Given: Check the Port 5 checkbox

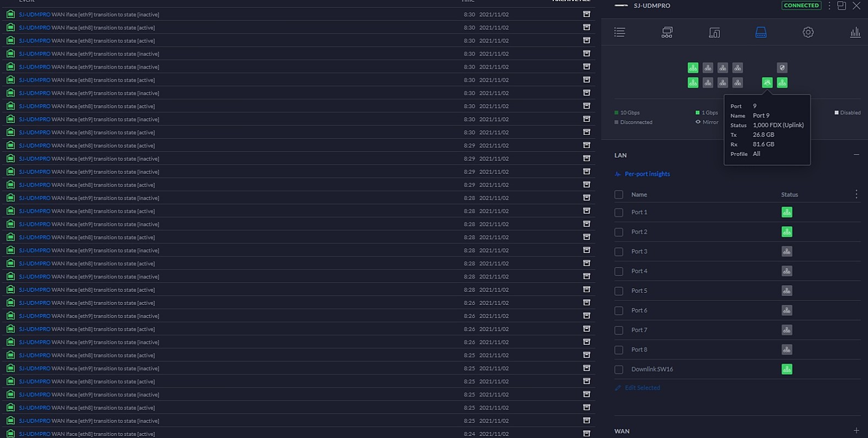Looking at the screenshot, I should coord(619,291).
